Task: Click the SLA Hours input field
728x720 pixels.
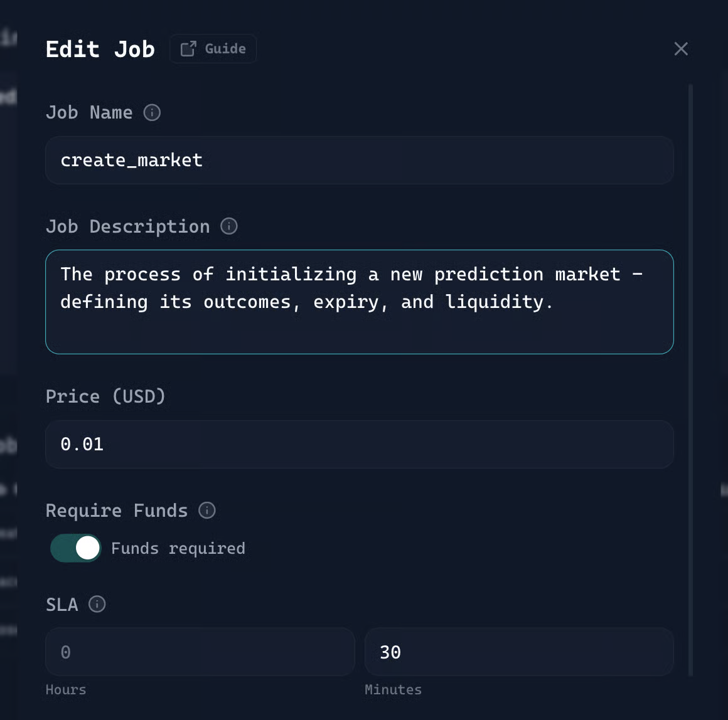Action: (200, 652)
